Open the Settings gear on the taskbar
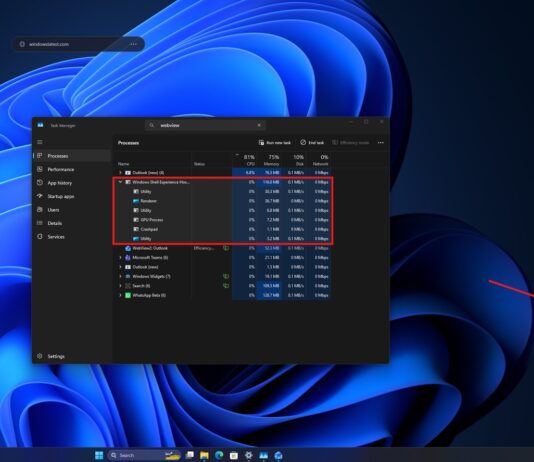 [249, 455]
